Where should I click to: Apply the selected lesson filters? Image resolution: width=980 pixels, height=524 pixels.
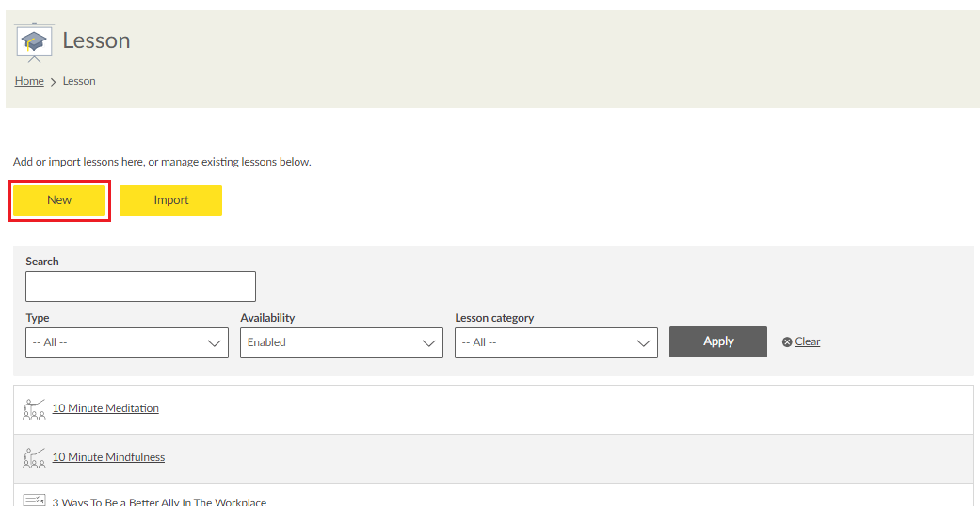point(717,341)
